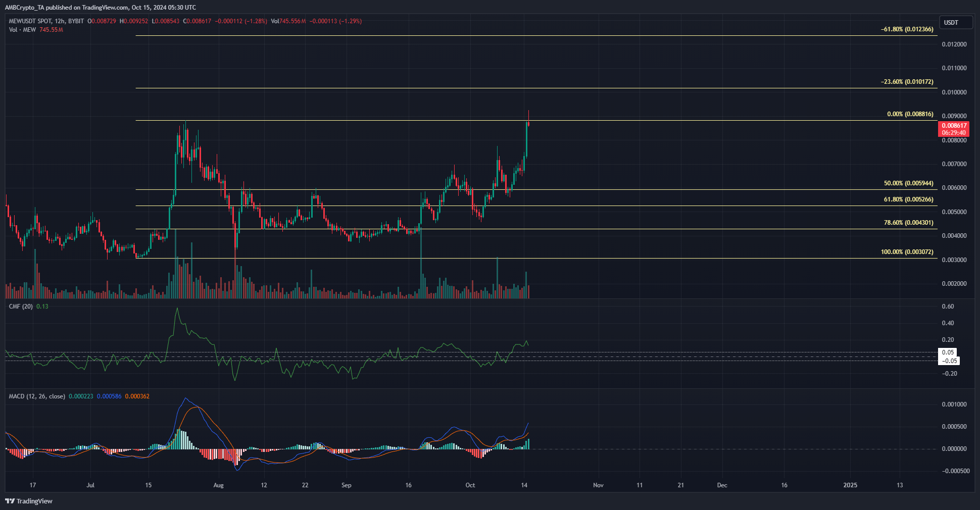
Task: Click the Aug date on time axis
Action: (x=218, y=485)
